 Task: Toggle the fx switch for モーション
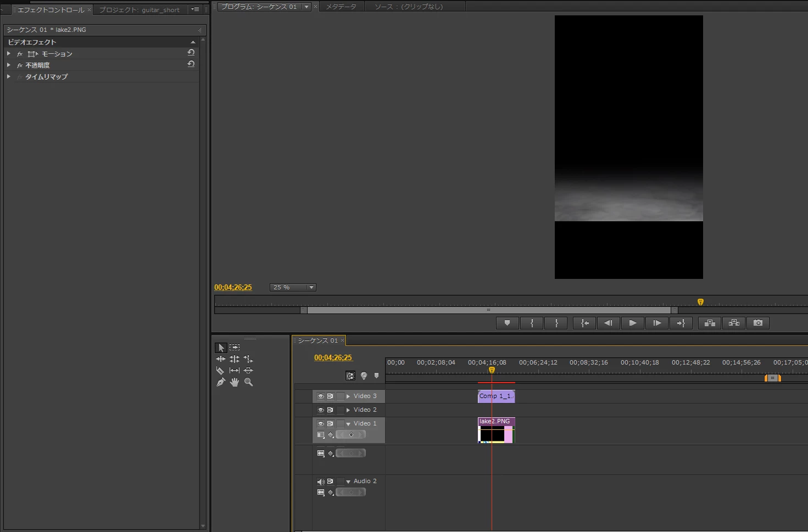click(20, 54)
